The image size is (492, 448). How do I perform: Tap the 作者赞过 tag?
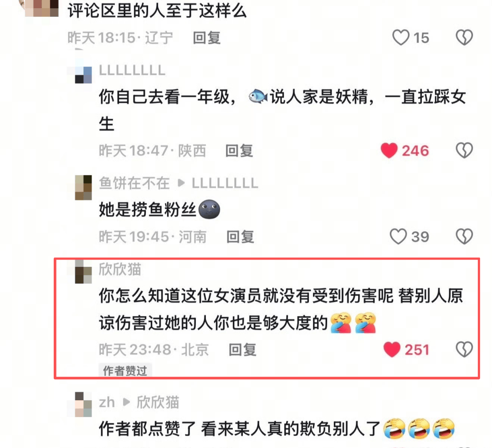pos(125,371)
